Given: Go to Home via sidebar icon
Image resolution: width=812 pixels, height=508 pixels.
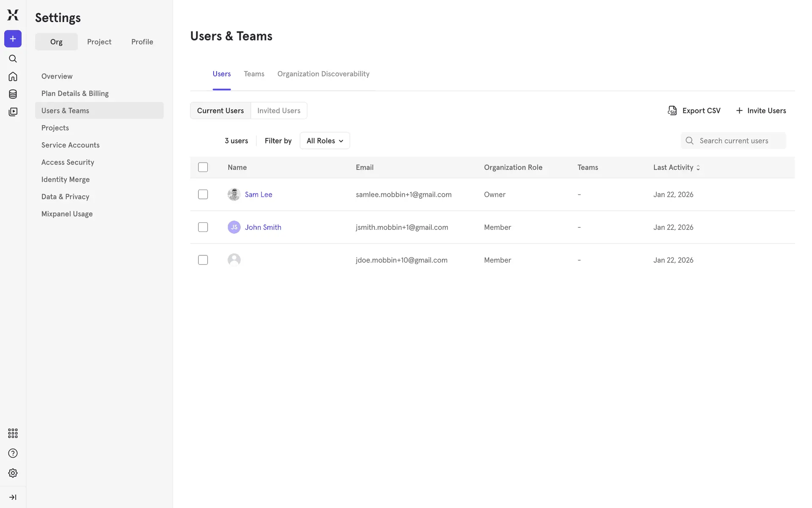Looking at the screenshot, I should point(13,77).
